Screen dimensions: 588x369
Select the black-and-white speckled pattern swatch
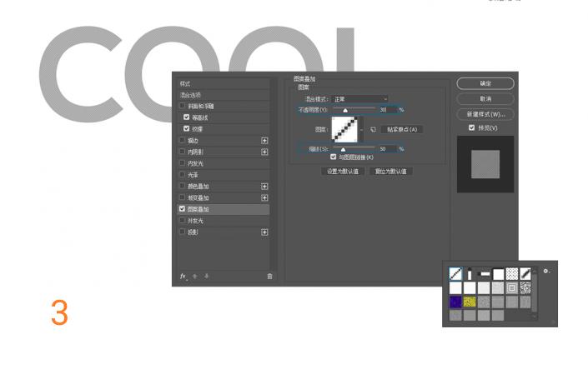click(525, 287)
